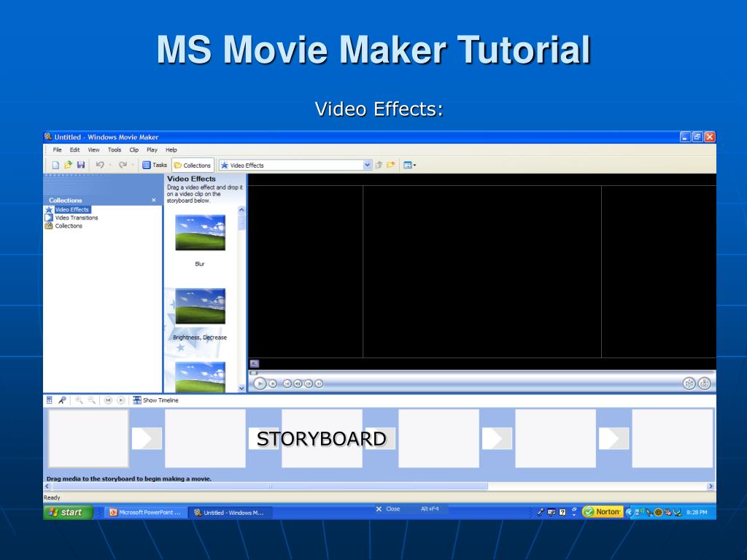Open the Clip menu
Viewport: 747px width, 560px height.
[x=134, y=149]
